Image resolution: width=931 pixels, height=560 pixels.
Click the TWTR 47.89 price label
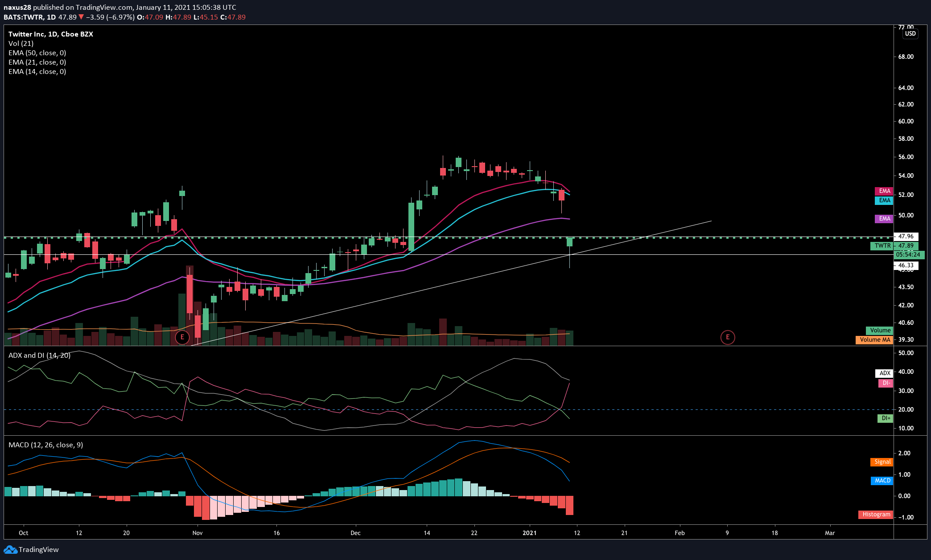pyautogui.click(x=894, y=246)
